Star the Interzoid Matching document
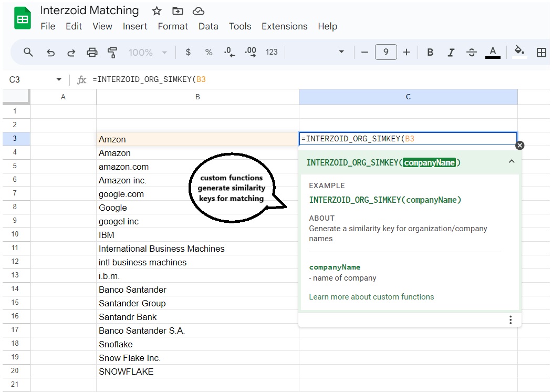 (157, 11)
